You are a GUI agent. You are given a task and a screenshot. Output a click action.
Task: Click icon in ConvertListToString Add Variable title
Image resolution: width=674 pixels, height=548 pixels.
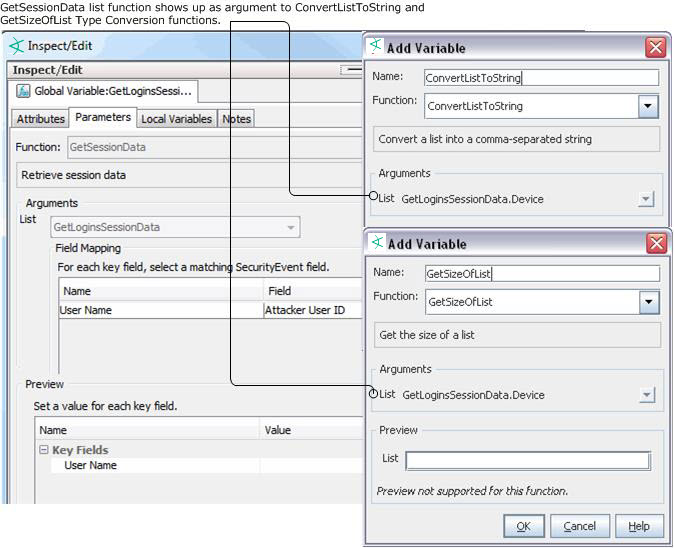point(375,45)
